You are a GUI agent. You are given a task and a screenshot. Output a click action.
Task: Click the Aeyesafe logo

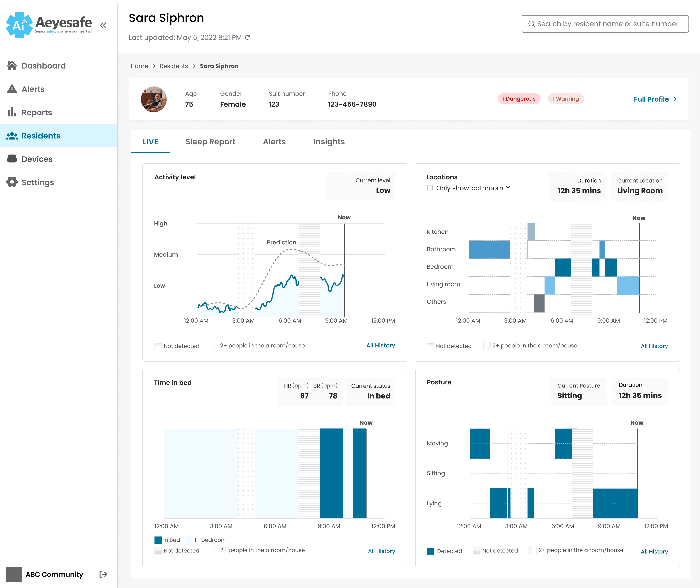click(x=49, y=25)
